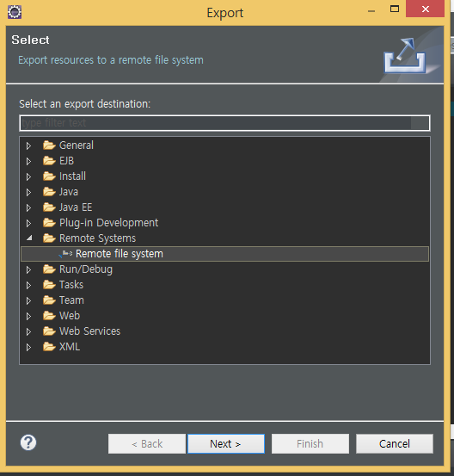This screenshot has height=476, width=454.
Task: Open help via the question mark icon
Action: click(28, 442)
